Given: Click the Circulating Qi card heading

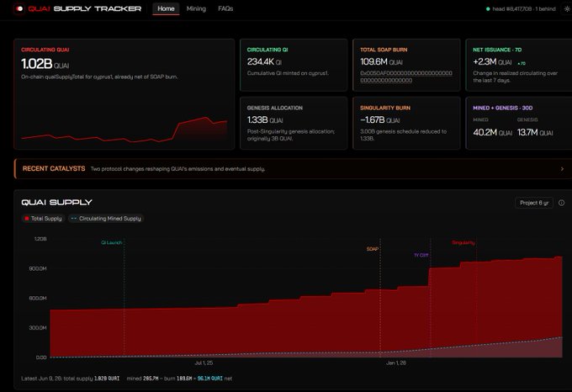Looking at the screenshot, I should [x=267, y=50].
